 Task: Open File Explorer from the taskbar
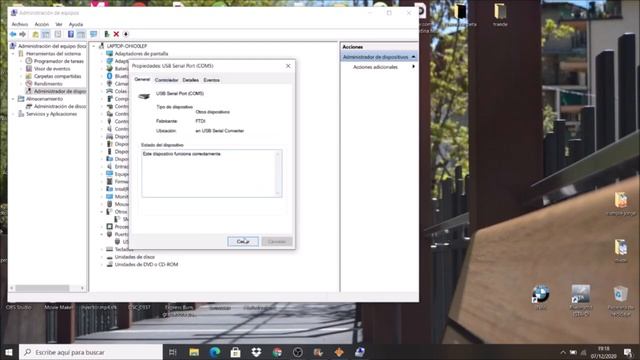tap(194, 352)
